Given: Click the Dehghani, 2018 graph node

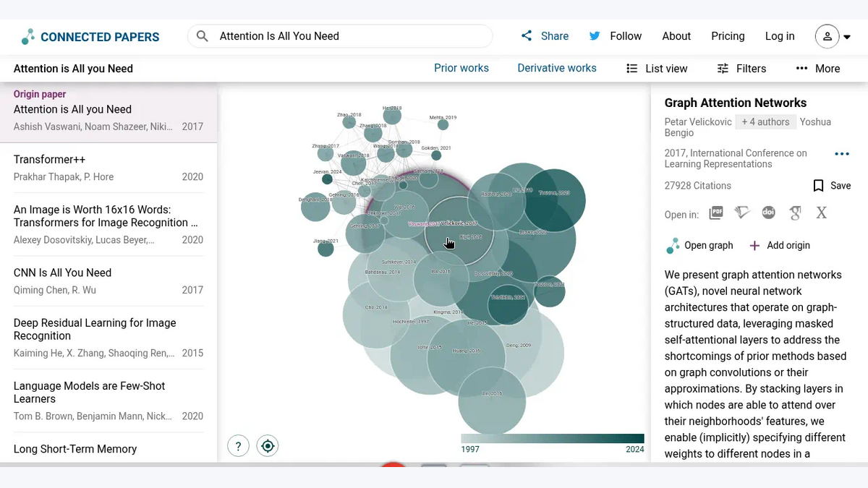Looking at the screenshot, I should (315, 207).
